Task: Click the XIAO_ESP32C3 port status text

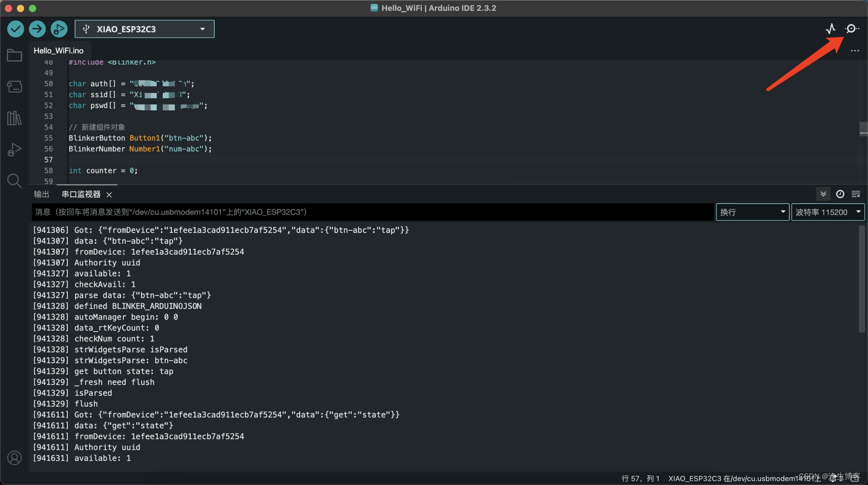Action: [744, 478]
